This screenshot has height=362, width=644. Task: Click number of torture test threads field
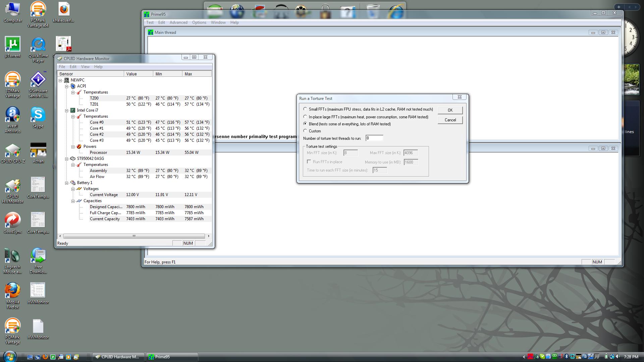click(x=374, y=138)
